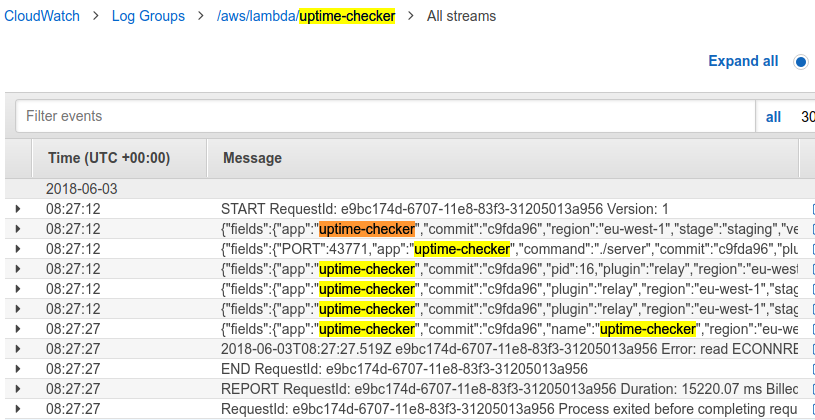815x420 pixels.
Task: Click the 2018-06-03 date group row
Action: pos(83,188)
